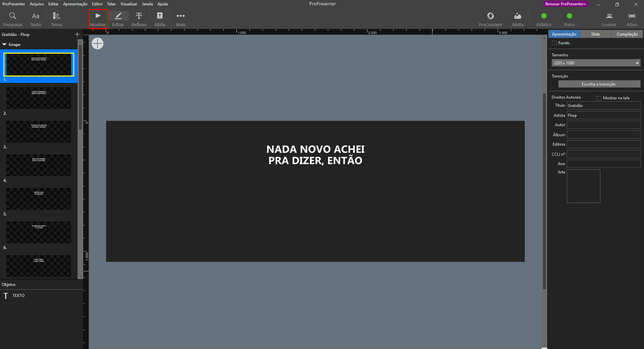Select slide 4 thumbnail

pyautogui.click(x=39, y=165)
